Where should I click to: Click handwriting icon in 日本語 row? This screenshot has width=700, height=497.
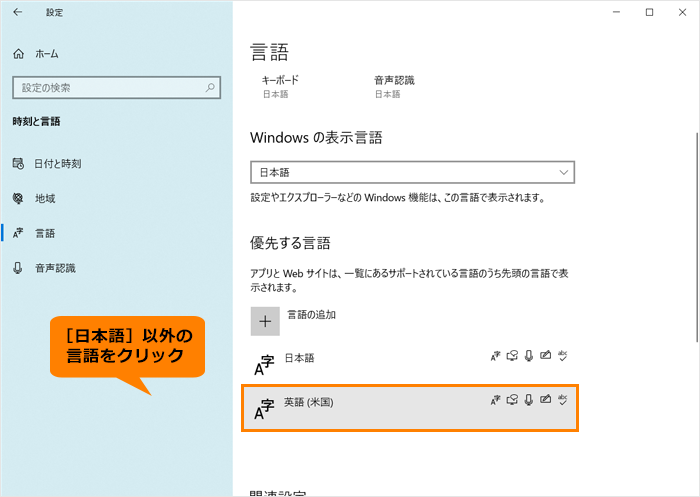pos(545,355)
